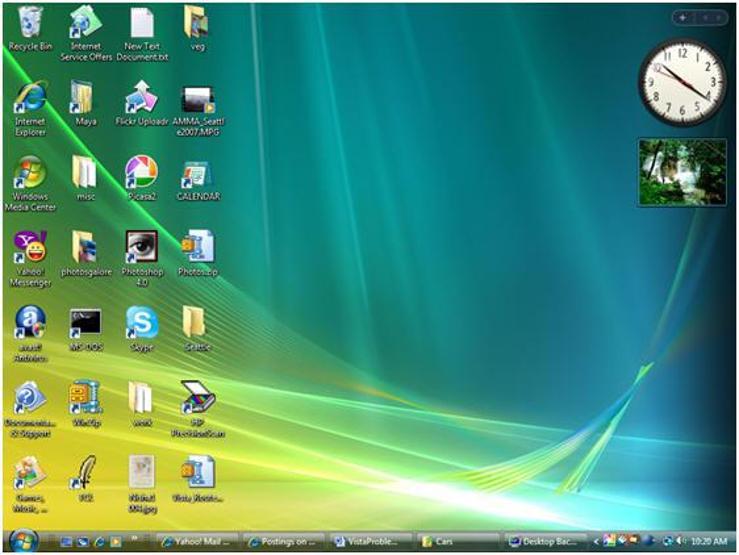Select the MS-DOS command prompt icon
The image size is (739, 555).
pos(86,322)
